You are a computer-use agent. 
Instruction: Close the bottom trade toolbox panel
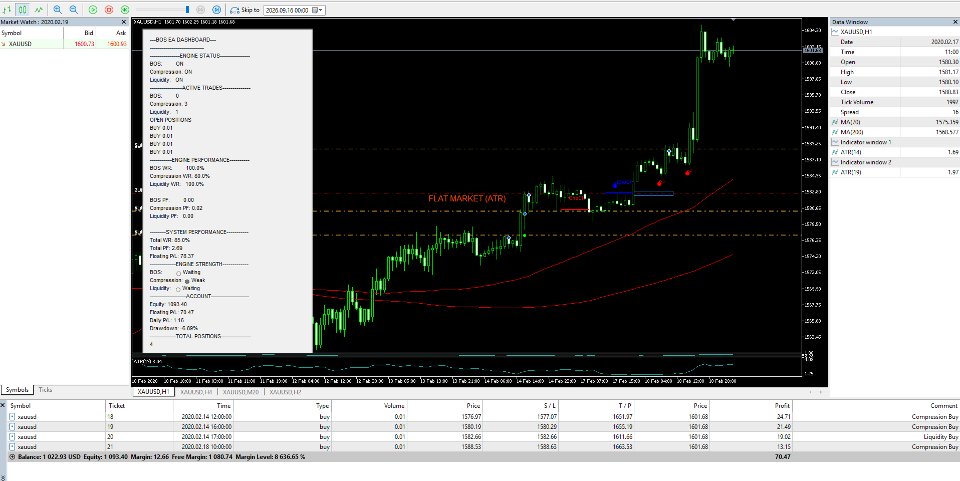click(4, 405)
